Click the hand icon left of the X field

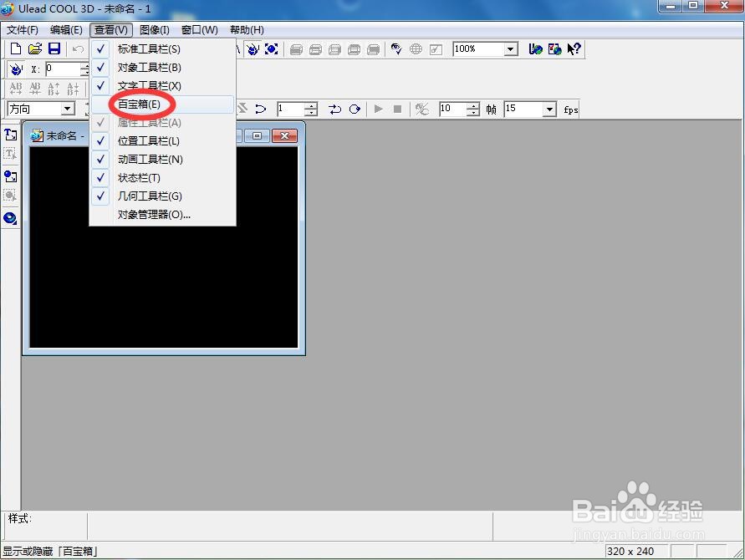point(16,69)
